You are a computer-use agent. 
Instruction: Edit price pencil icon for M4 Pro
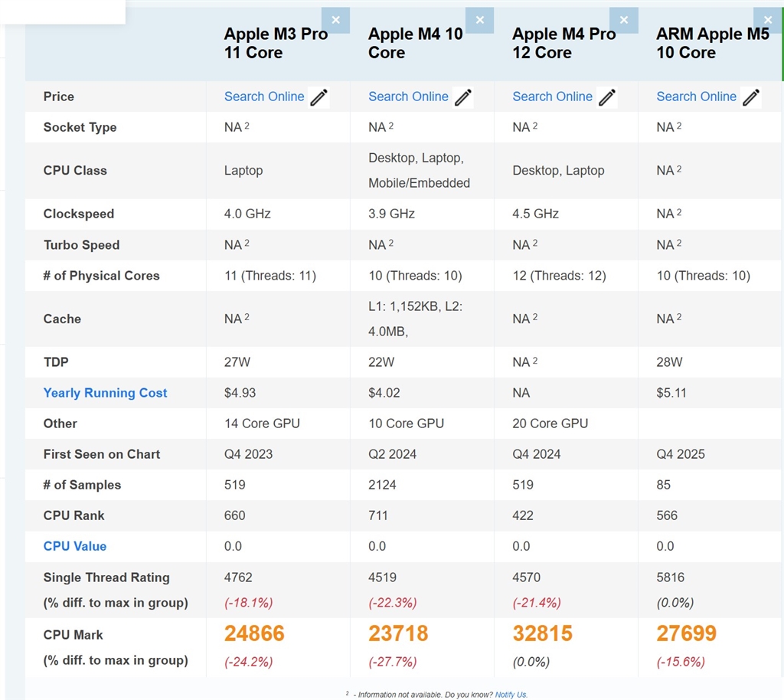[x=607, y=97]
